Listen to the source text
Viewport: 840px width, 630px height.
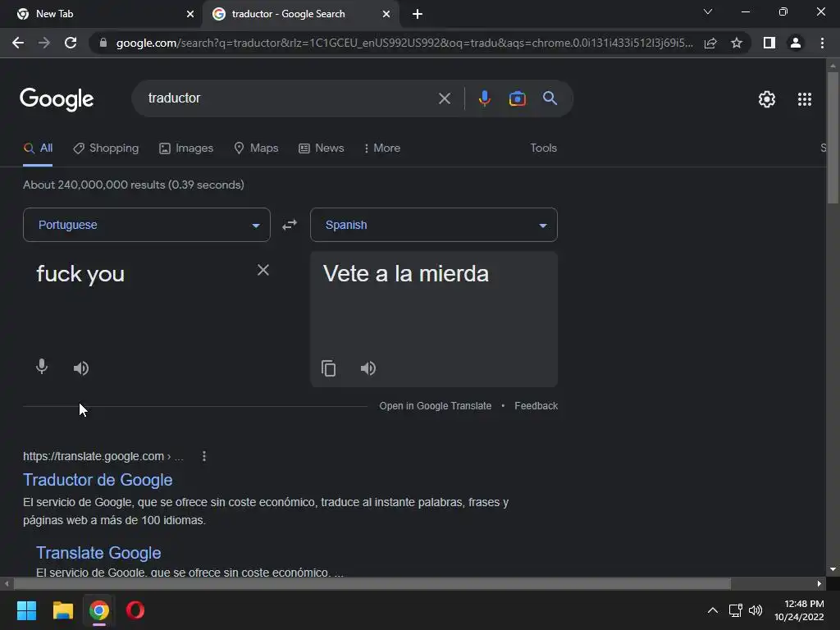pyautogui.click(x=81, y=368)
